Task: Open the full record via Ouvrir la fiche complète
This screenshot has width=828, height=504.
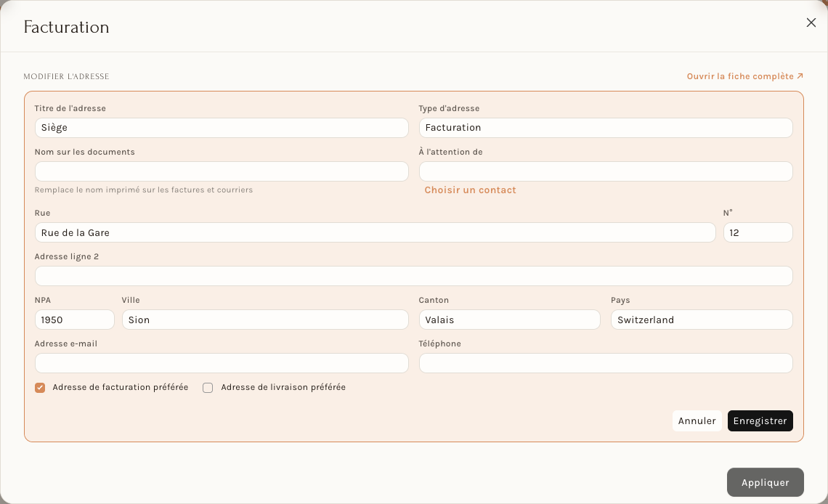Action: tap(745, 76)
